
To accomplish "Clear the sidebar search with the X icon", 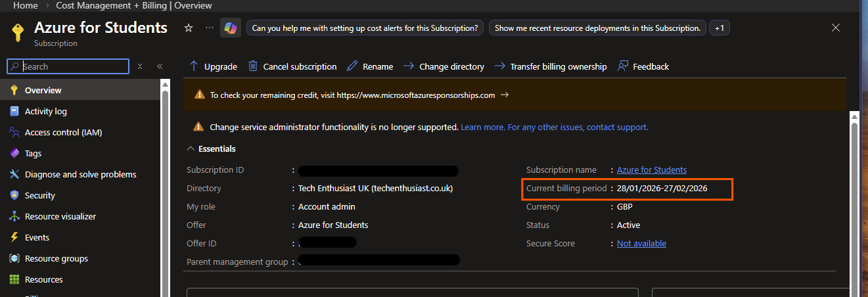I will point(140,66).
